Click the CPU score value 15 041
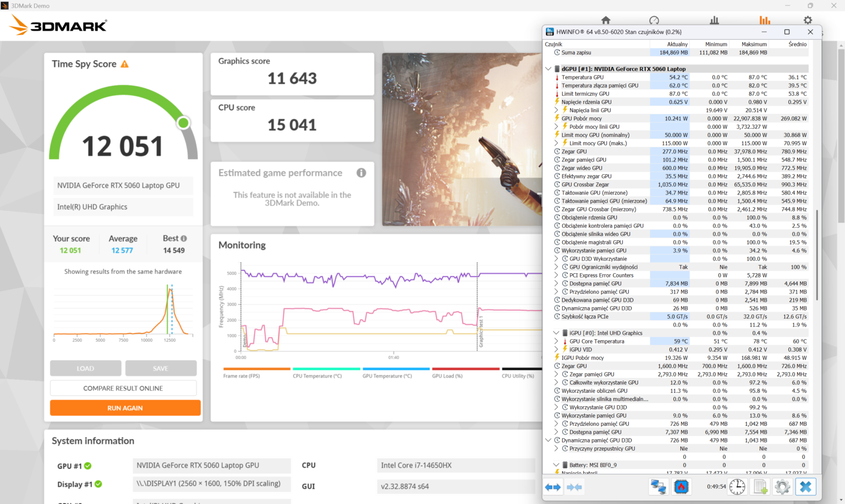This screenshot has width=845, height=504. tap(292, 125)
